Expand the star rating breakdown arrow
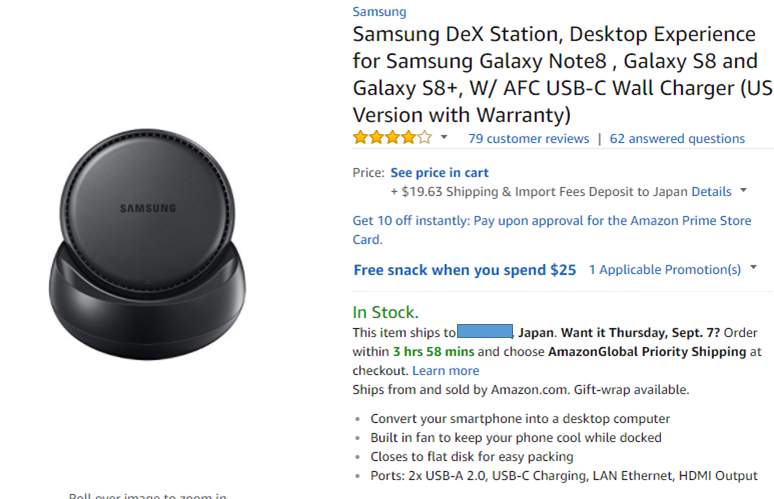The height and width of the screenshot is (499, 774). tap(444, 137)
